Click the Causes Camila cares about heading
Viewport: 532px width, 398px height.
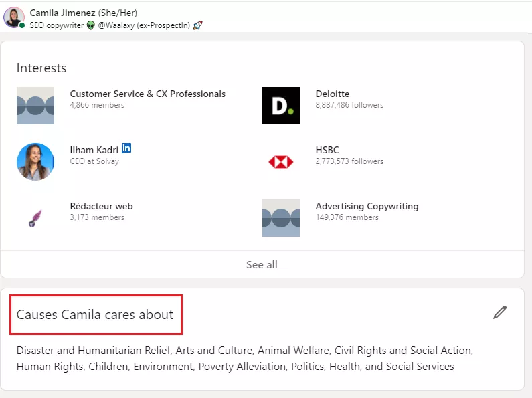click(x=95, y=314)
